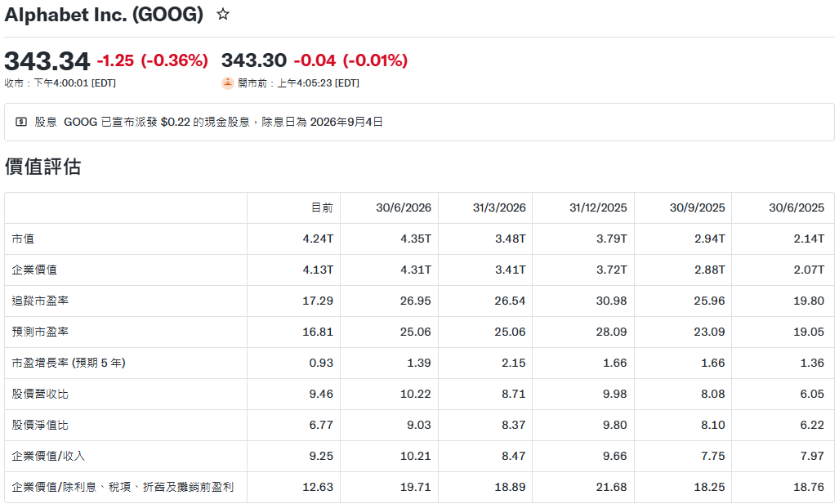The width and height of the screenshot is (839, 504).
Task: Click the 2.14T market cap cell
Action: click(809, 239)
